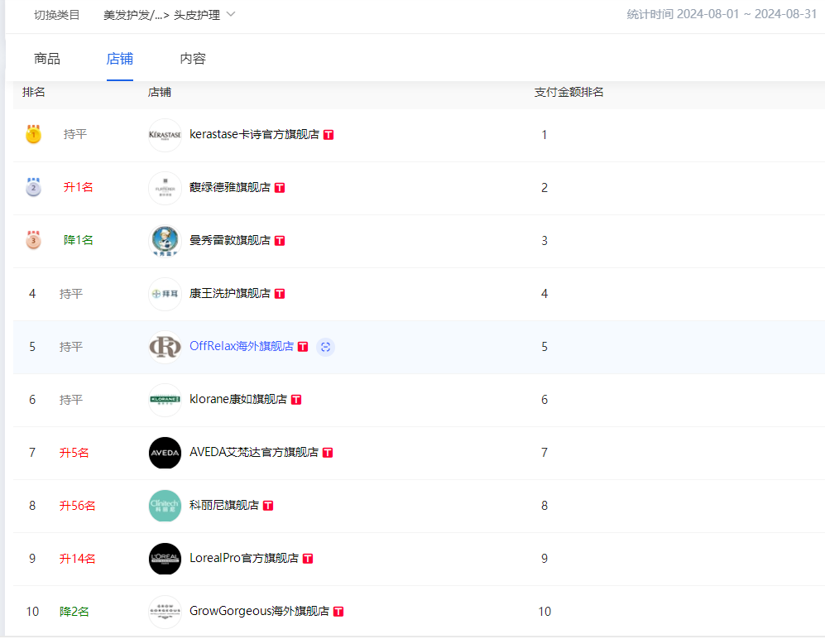The height and width of the screenshot is (644, 825).
Task: Click the bronze third-place medal icon
Action: [x=33, y=240]
